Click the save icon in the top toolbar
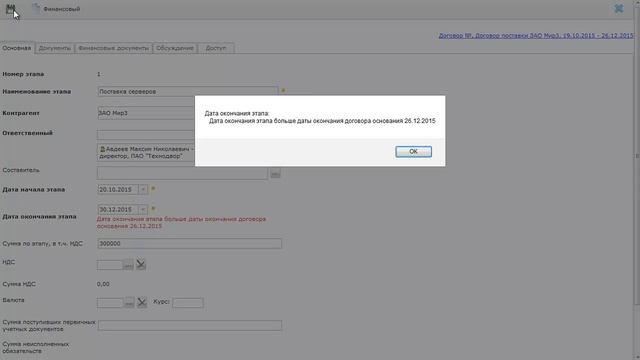 pos(10,9)
